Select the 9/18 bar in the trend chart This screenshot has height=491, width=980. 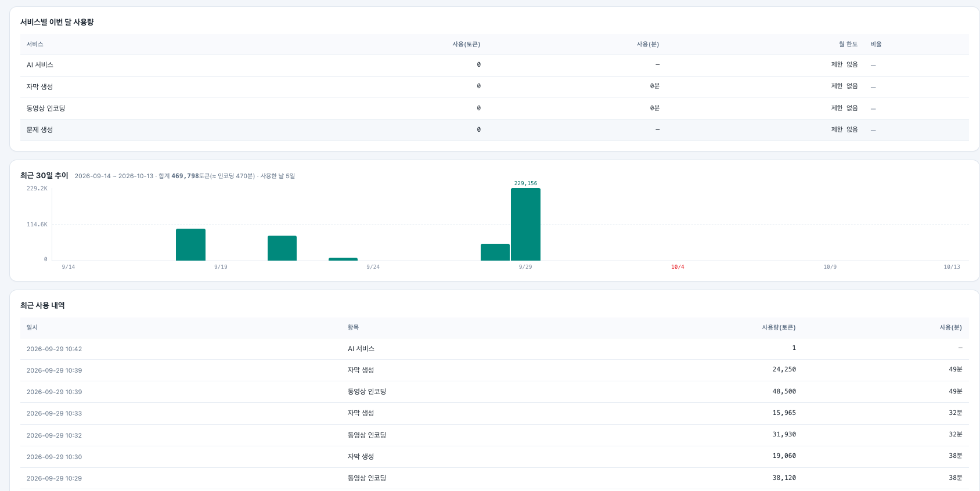pyautogui.click(x=190, y=244)
